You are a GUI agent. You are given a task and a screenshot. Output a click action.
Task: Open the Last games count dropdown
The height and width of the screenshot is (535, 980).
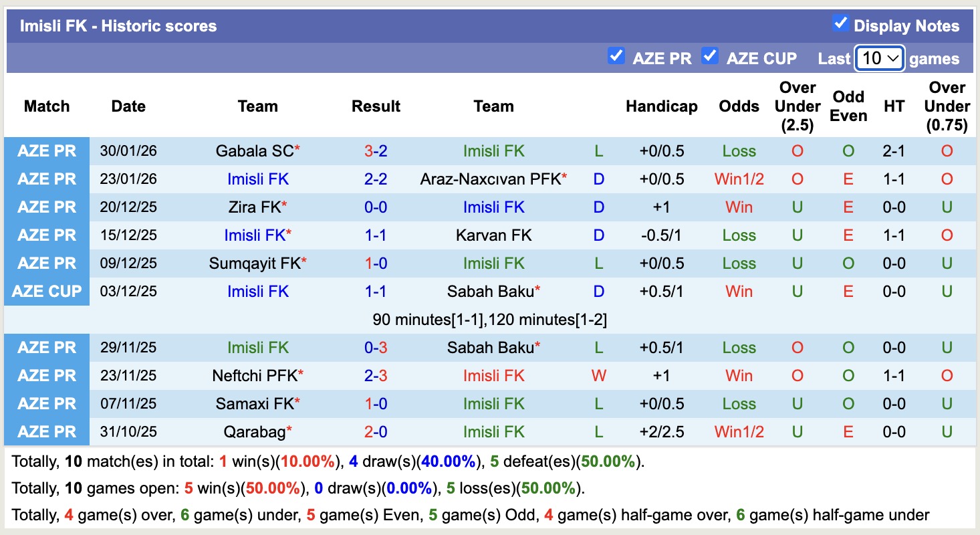click(x=879, y=59)
